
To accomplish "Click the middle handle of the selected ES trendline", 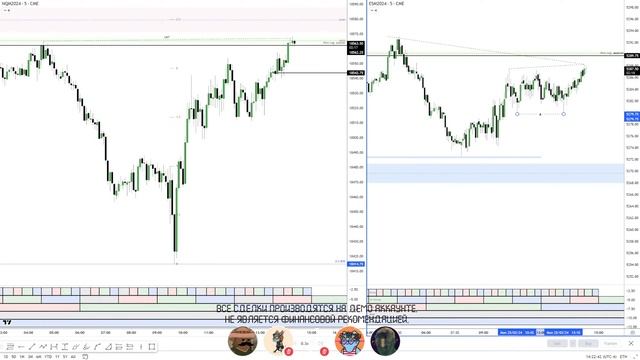I will pyautogui.click(x=540, y=114).
